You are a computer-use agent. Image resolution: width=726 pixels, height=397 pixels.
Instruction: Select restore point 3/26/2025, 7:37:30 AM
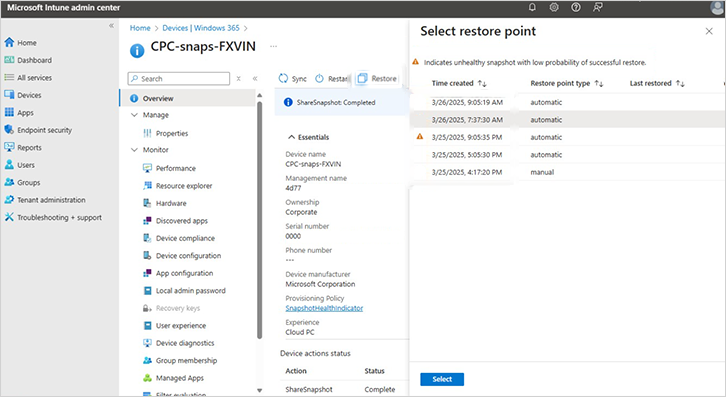567,120
